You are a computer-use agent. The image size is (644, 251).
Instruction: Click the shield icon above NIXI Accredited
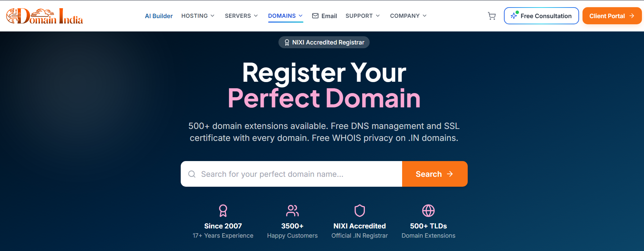(360, 211)
